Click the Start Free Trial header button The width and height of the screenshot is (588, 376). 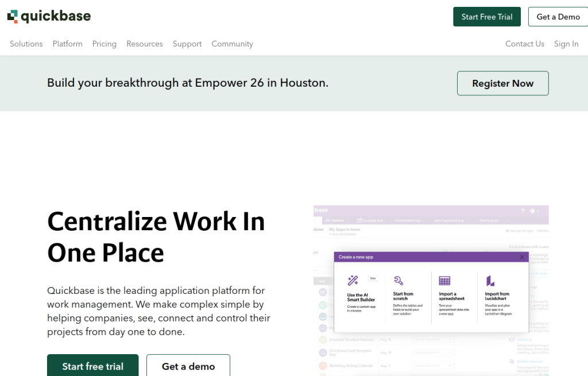[x=486, y=17]
